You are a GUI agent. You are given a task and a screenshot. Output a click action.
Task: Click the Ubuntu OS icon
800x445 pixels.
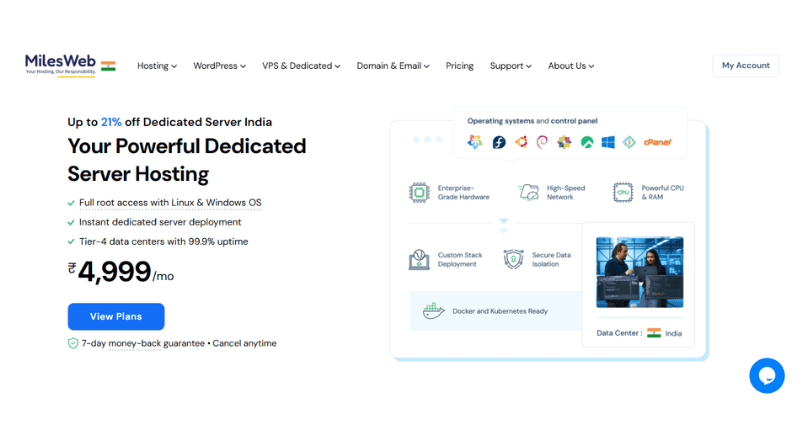pos(521,142)
